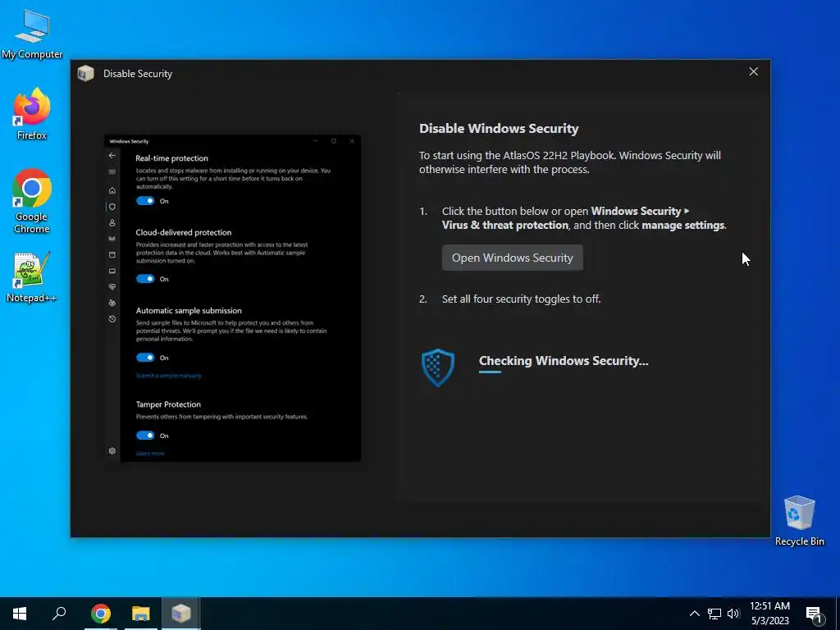
Task: Click the Checking Windows Security status text
Action: click(x=564, y=361)
